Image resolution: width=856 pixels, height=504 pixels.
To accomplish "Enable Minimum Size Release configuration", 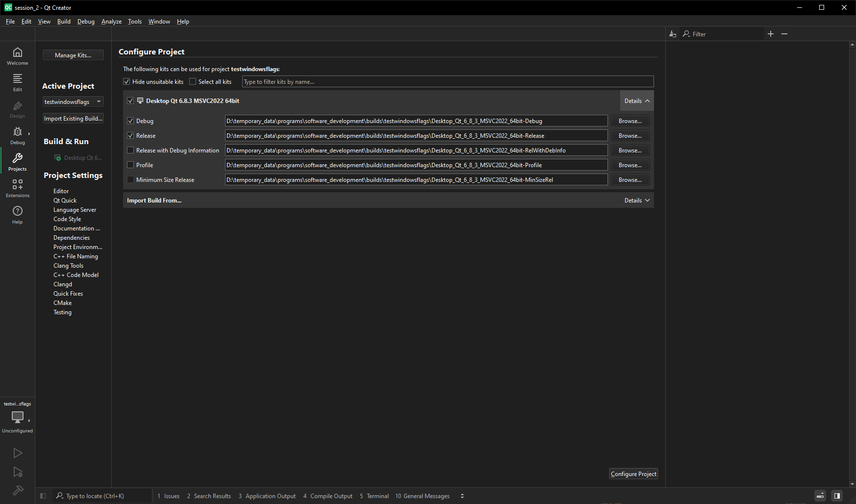I will pos(130,179).
